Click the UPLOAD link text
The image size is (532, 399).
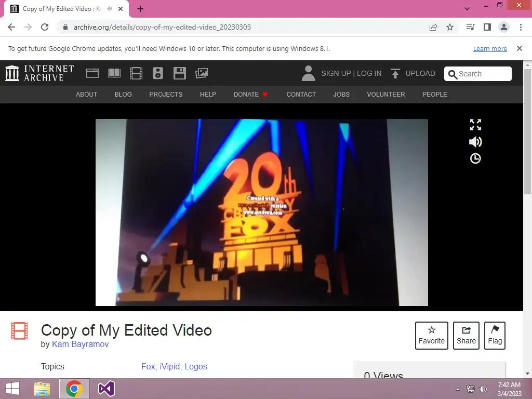tap(420, 73)
